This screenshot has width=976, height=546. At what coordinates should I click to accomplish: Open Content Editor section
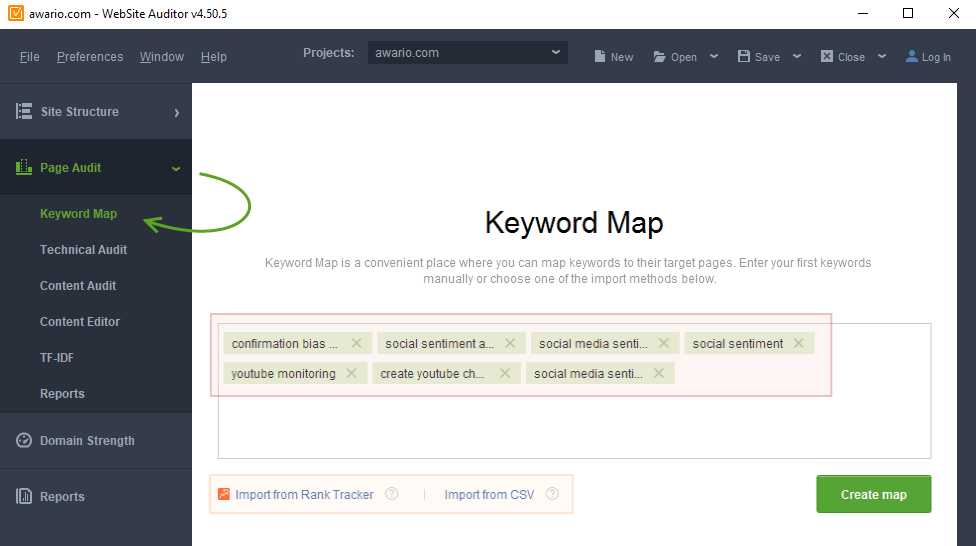pyautogui.click(x=80, y=322)
